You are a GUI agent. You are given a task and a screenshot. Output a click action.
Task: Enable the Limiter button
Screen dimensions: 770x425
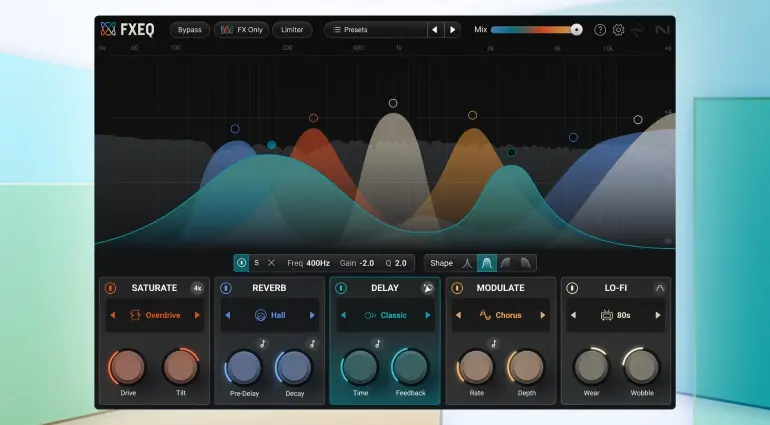(292, 30)
